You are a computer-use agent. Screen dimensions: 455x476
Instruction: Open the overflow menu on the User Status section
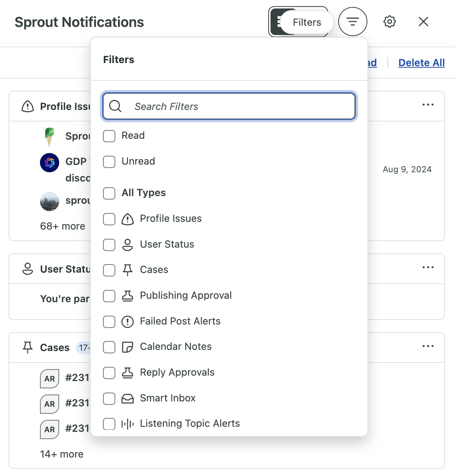coord(428,267)
